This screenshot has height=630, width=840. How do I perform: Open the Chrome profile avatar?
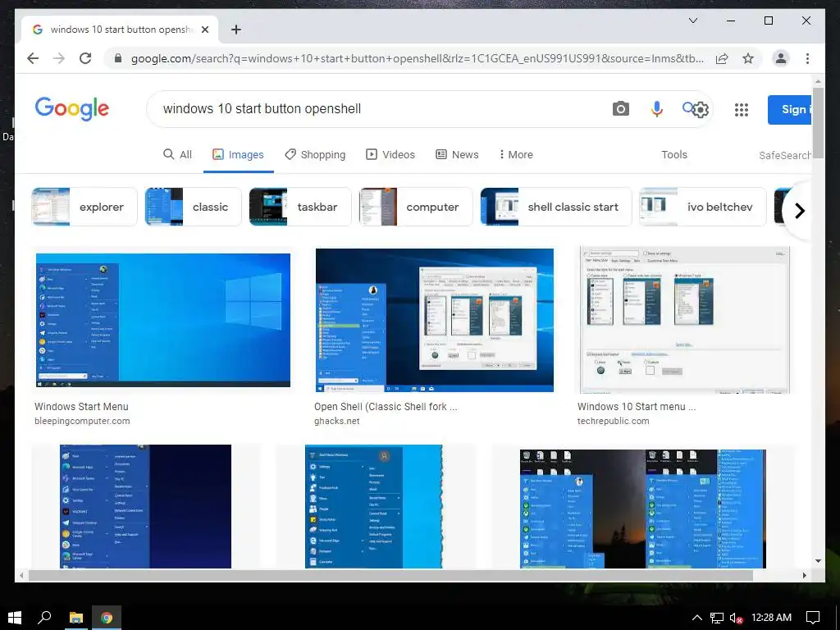point(781,58)
